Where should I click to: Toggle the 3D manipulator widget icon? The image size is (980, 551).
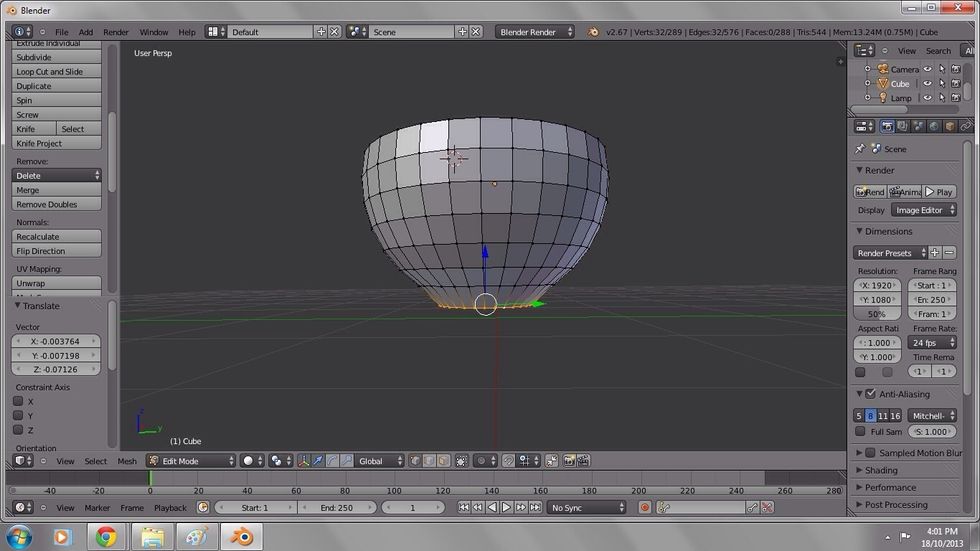click(303, 461)
